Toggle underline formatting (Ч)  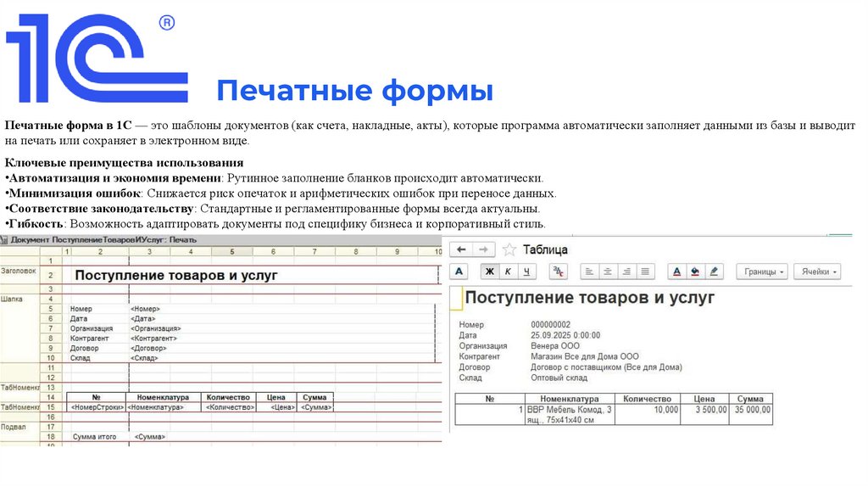click(x=526, y=271)
